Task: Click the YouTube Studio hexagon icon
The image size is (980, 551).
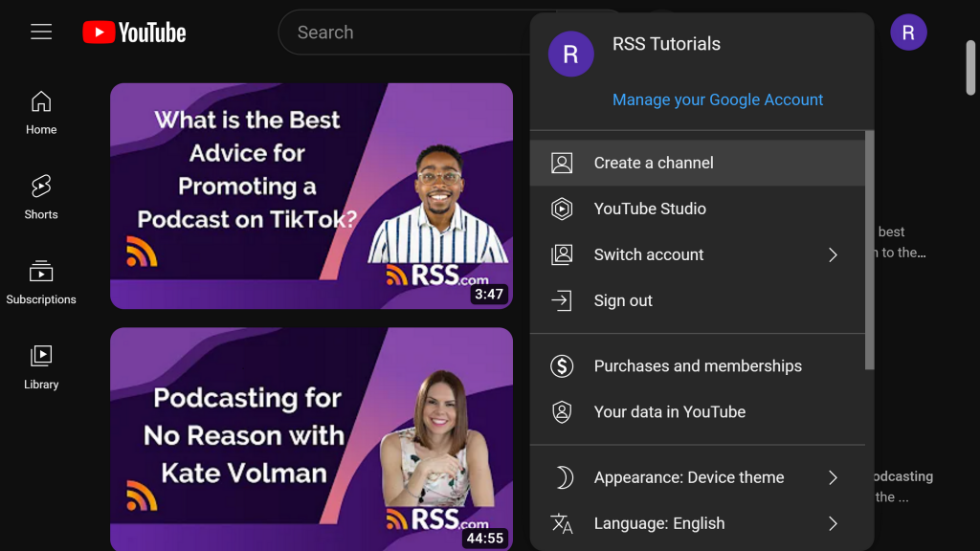Action: [561, 209]
